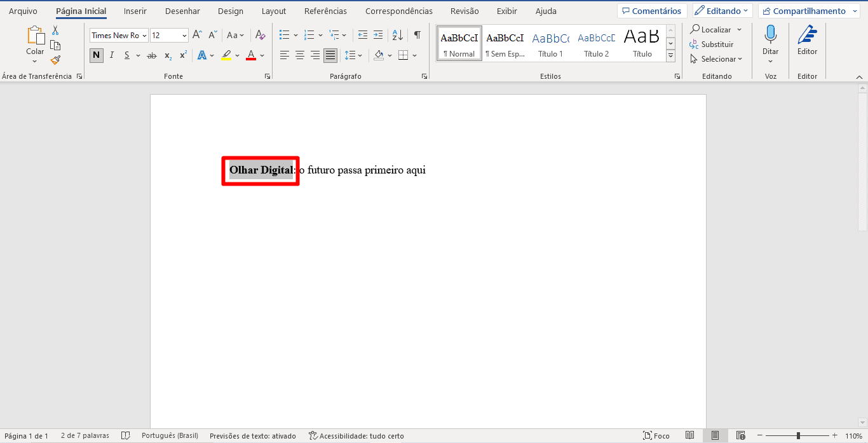Viewport: 868px width, 443px height.
Task: Click the bullet list icon
Action: point(284,35)
